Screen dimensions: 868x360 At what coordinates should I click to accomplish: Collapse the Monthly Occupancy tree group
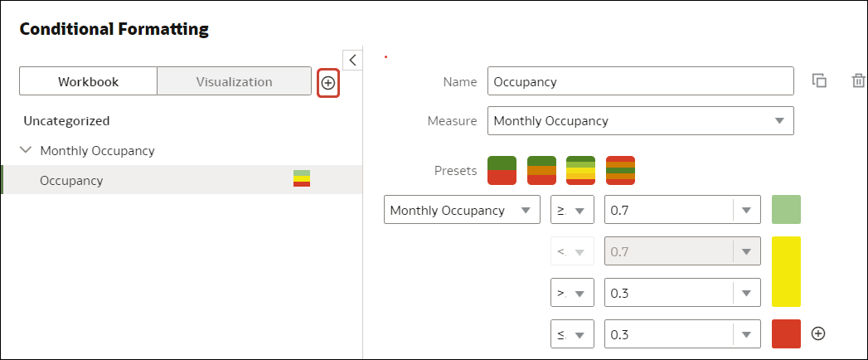(x=26, y=151)
